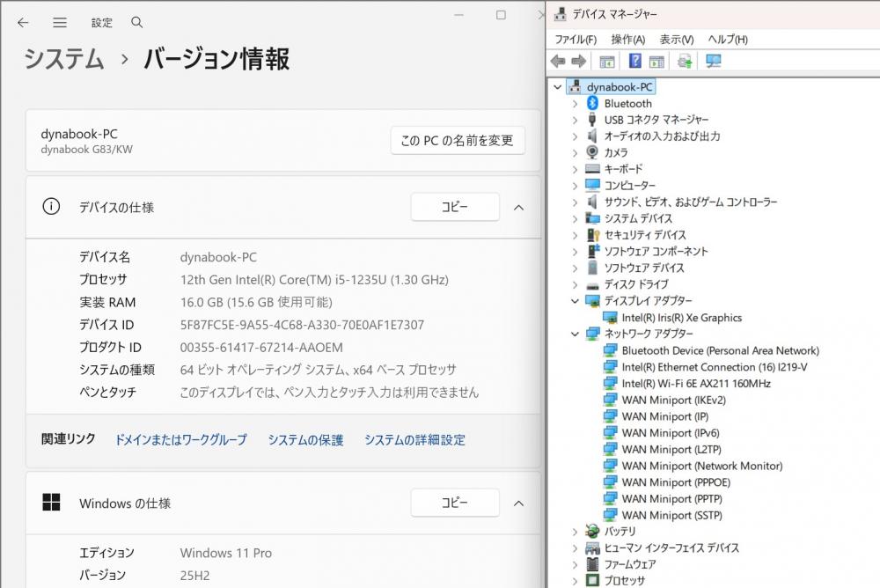Collapse the デバイスの仕様 section chevron

coord(518,207)
